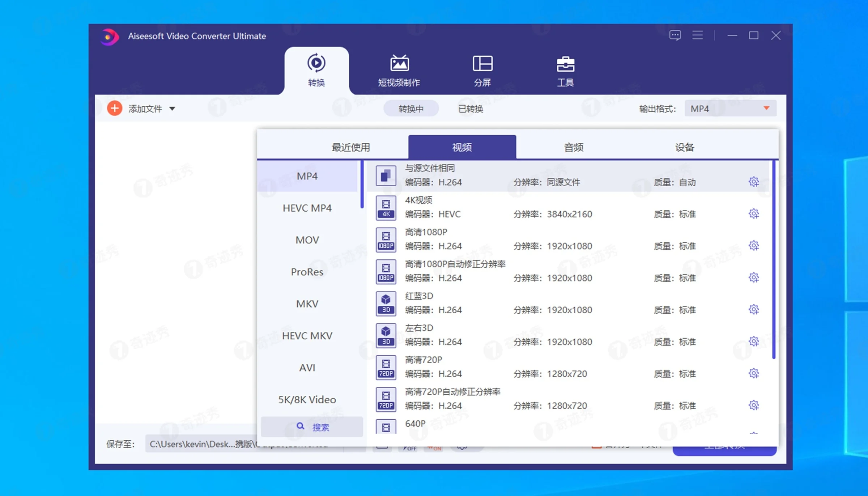This screenshot has height=496, width=868.
Task: Click the search magnifier icon
Action: pos(301,427)
